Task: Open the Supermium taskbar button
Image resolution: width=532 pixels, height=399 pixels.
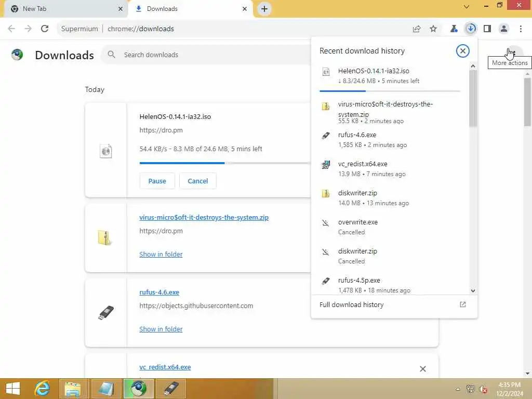Action: 139,389
